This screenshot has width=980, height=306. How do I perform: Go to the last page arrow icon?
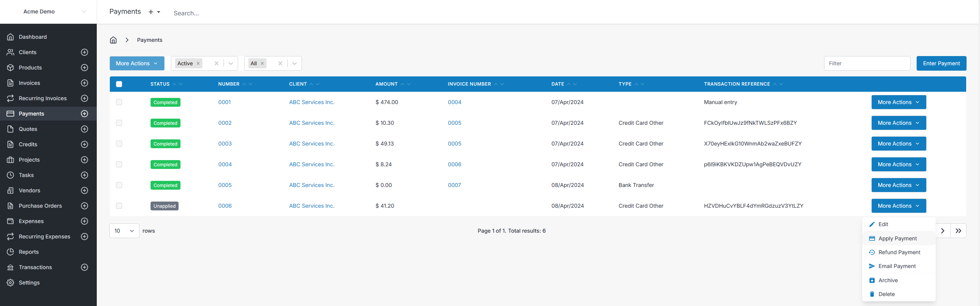tap(958, 231)
